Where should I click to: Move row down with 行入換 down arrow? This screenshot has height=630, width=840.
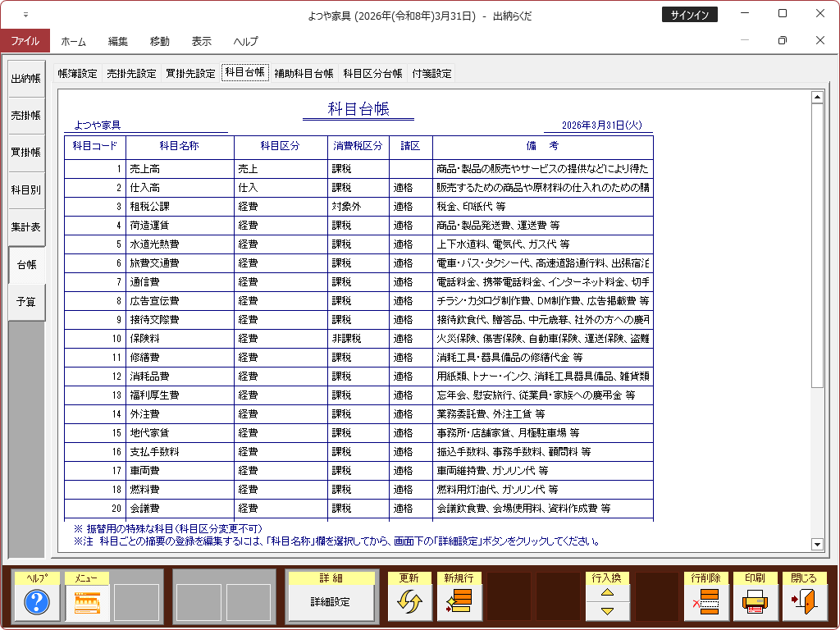click(608, 611)
